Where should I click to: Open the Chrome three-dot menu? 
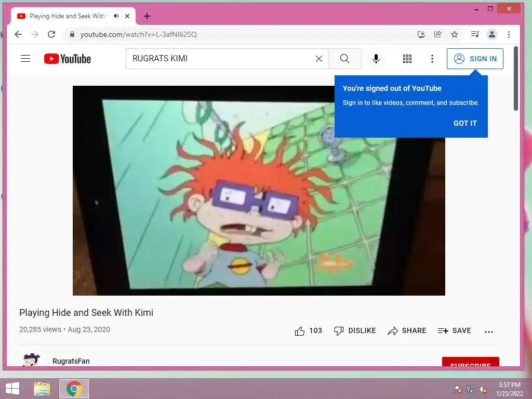tap(509, 34)
